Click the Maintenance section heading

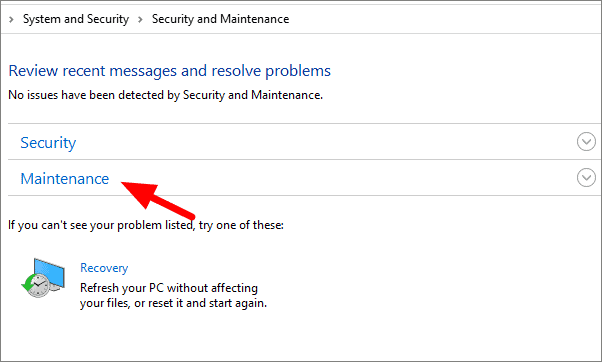point(64,179)
